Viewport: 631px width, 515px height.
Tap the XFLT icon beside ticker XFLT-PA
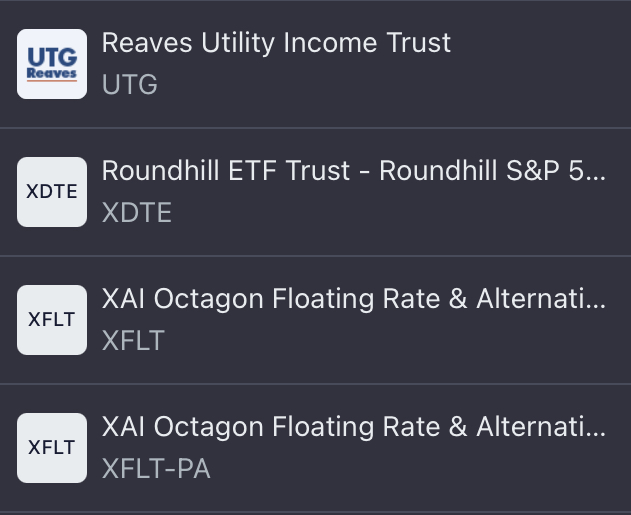coord(52,448)
